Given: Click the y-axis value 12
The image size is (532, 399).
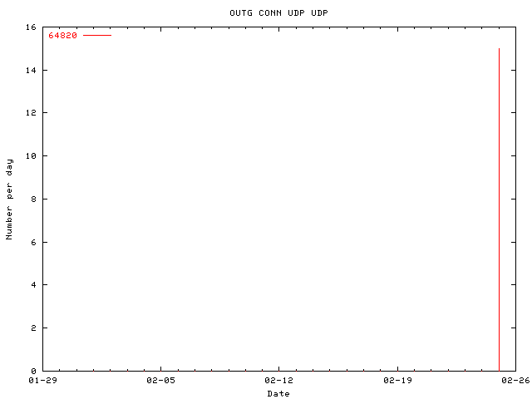Looking at the screenshot, I should pos(31,113).
